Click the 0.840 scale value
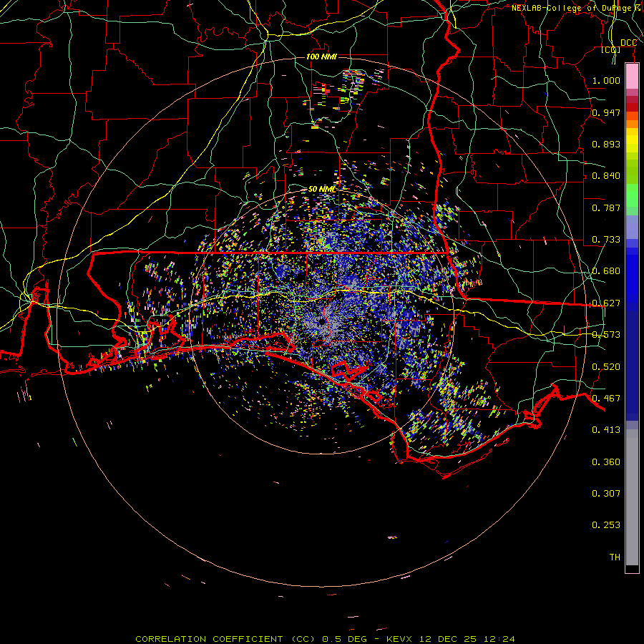 click(606, 176)
